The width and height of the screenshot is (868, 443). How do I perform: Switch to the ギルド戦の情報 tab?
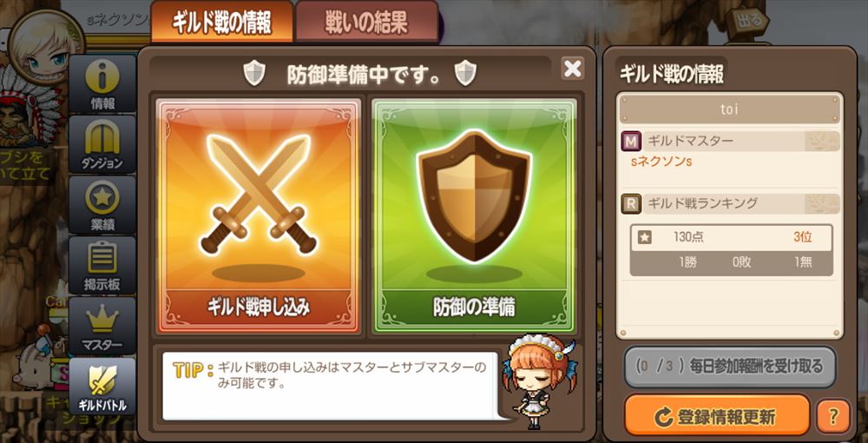click(221, 22)
